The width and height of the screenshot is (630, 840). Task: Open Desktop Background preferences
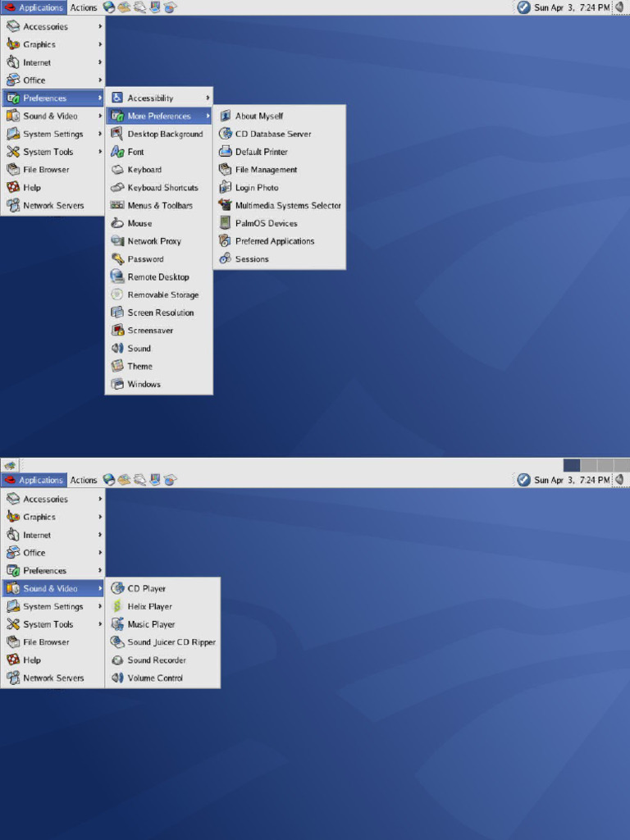coord(158,134)
